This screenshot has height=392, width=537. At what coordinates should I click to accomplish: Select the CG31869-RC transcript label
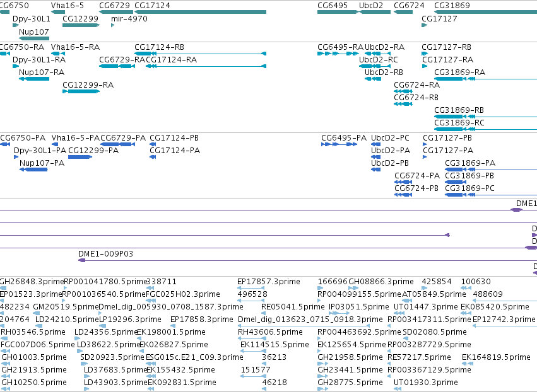click(459, 123)
